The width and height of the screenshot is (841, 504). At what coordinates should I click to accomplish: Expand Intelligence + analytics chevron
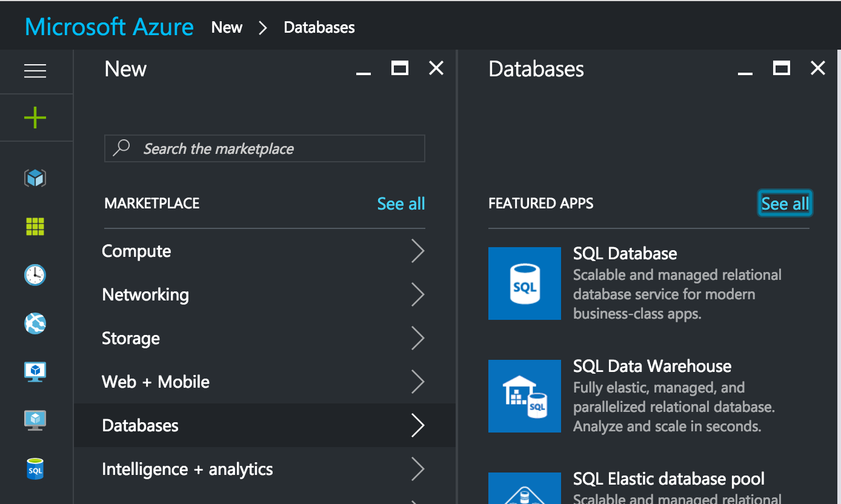coord(417,469)
